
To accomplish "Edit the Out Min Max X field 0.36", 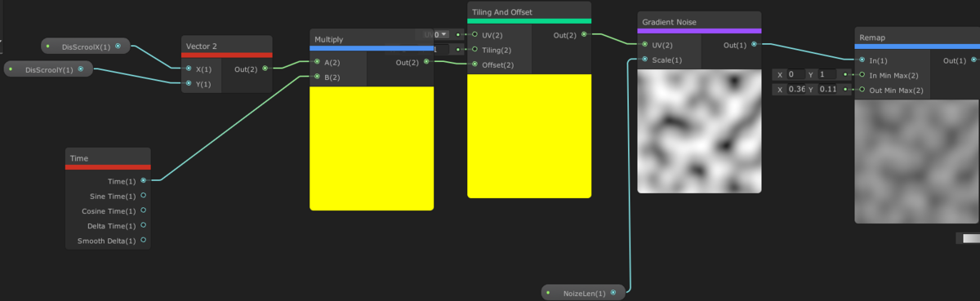I will point(796,89).
